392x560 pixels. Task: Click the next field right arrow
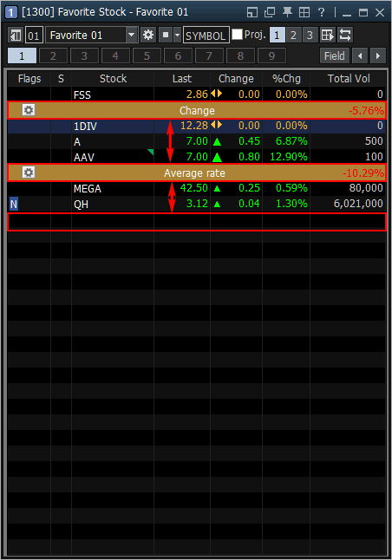[x=378, y=55]
